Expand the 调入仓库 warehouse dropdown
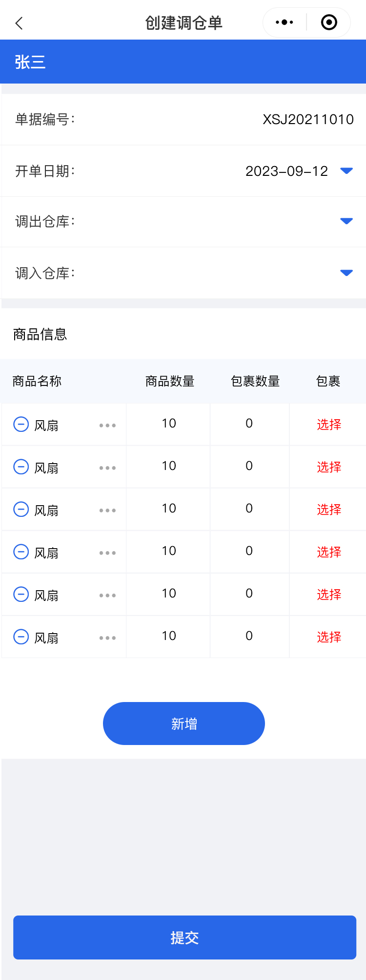This screenshot has height=980, width=366. (x=346, y=273)
